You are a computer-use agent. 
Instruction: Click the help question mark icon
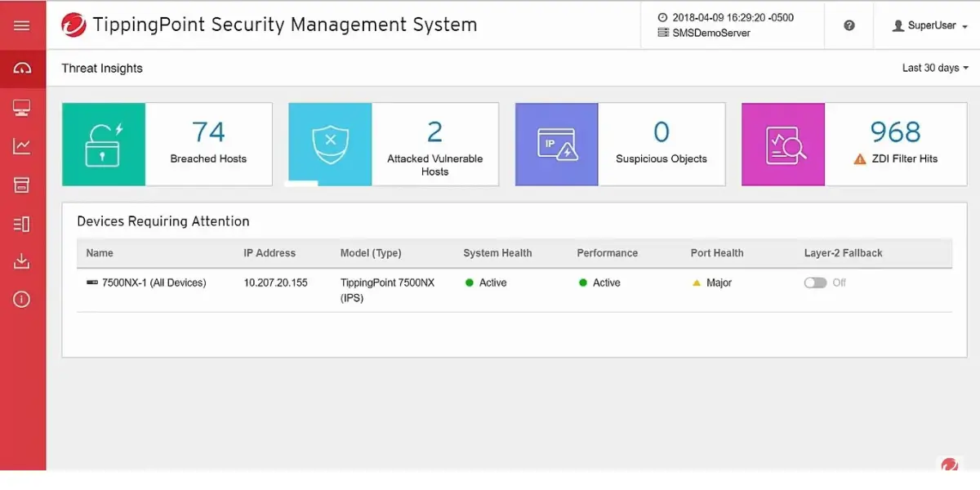(x=849, y=25)
